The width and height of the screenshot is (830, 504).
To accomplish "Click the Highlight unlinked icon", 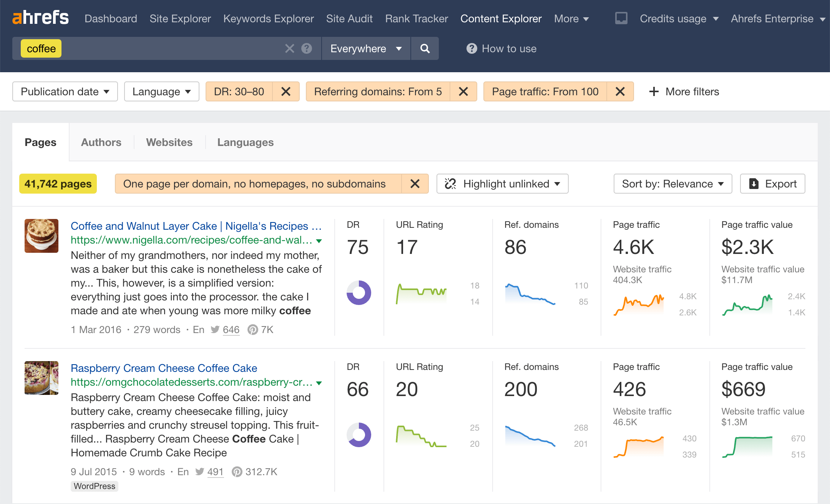I will (x=452, y=183).
